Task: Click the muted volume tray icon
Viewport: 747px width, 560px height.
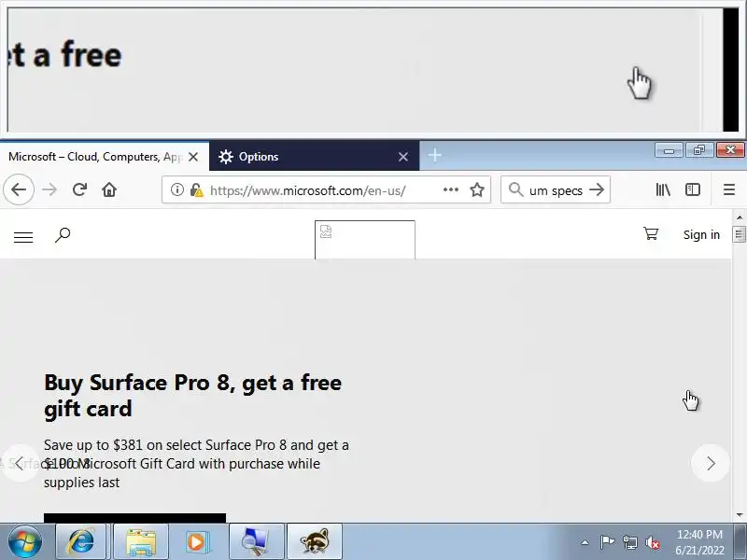Action: coord(652,542)
